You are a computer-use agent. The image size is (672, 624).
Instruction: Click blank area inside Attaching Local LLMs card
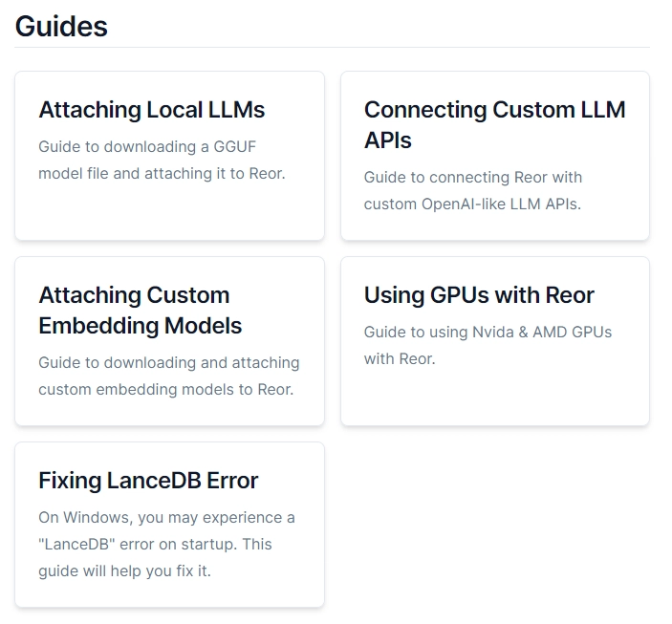point(168,215)
